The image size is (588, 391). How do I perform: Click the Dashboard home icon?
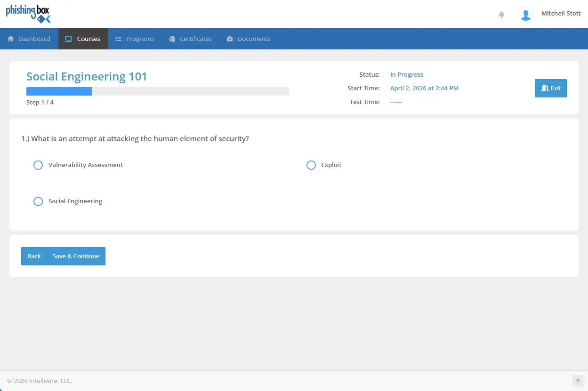pyautogui.click(x=11, y=39)
